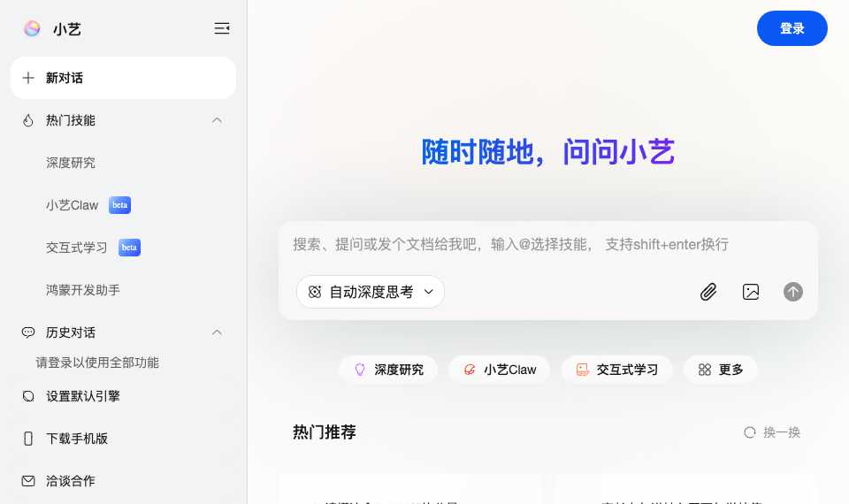
Task: Open 设置默认引擎 setting
Action: [x=83, y=396]
